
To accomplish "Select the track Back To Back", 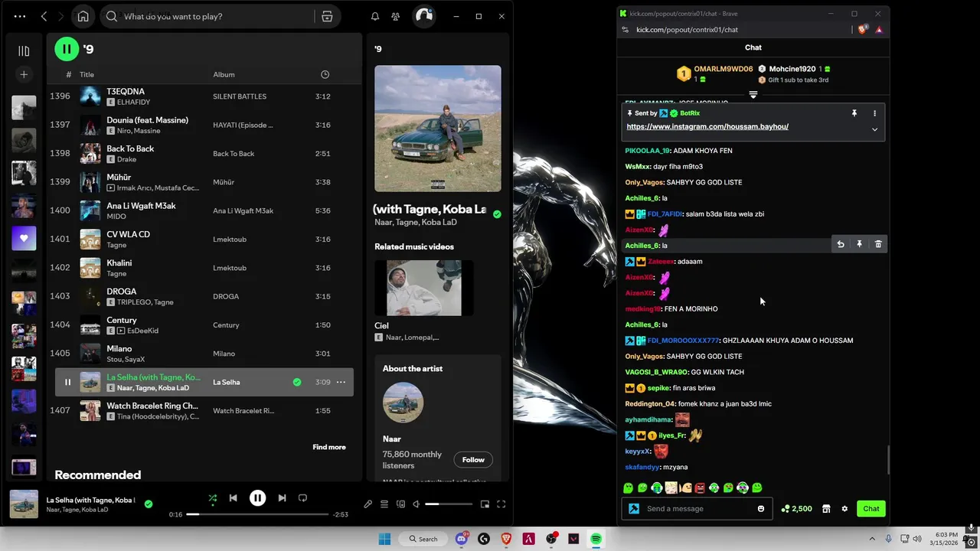I will coord(204,153).
